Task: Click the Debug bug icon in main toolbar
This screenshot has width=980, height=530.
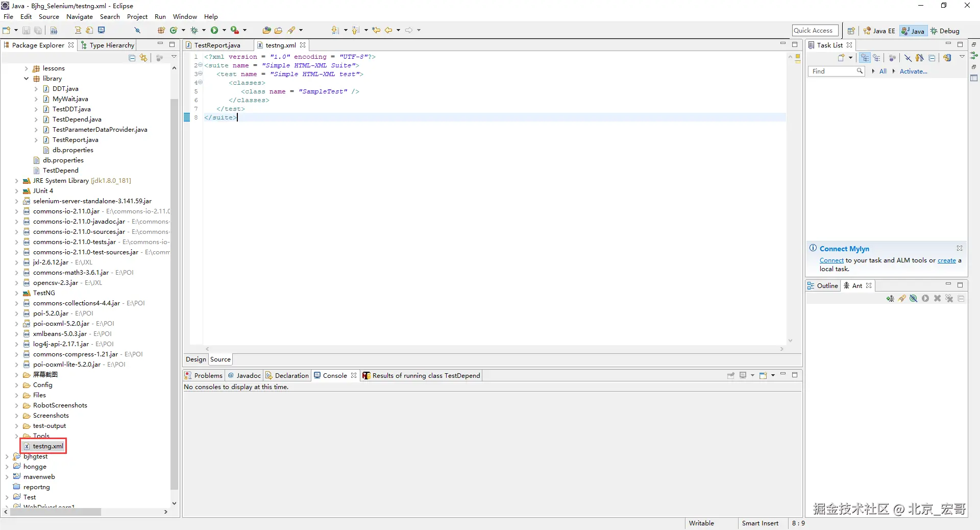Action: tap(194, 30)
